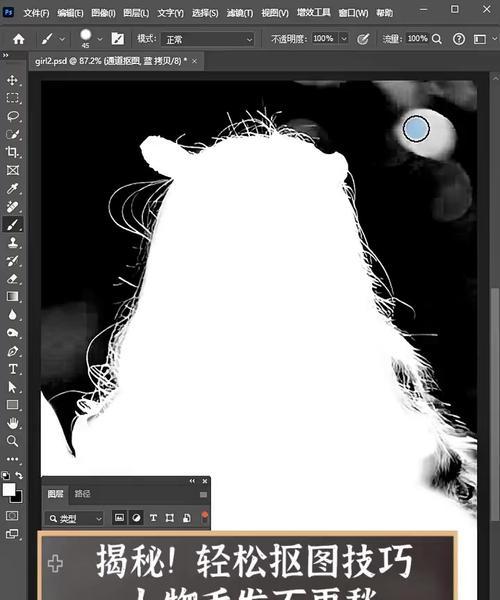Open the 滤镜(T) menu
This screenshot has height=600, width=500.
[x=239, y=13]
